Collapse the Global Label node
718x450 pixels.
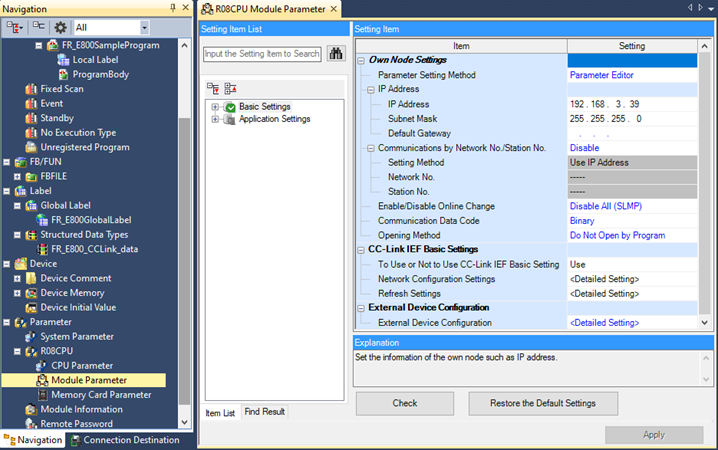pos(17,206)
